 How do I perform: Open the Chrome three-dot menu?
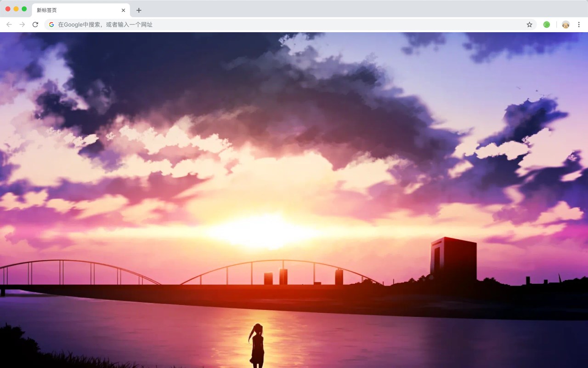pos(579,24)
